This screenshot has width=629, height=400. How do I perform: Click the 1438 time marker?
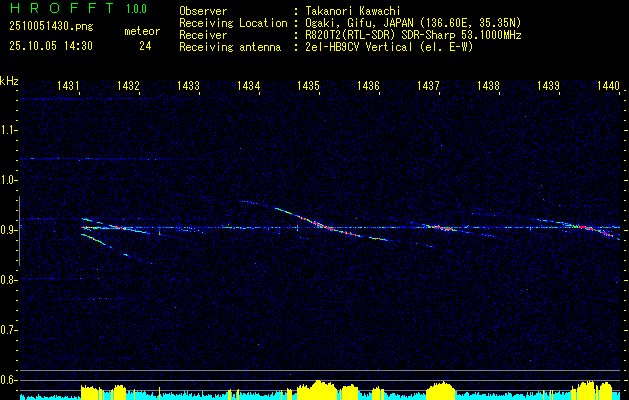point(488,85)
